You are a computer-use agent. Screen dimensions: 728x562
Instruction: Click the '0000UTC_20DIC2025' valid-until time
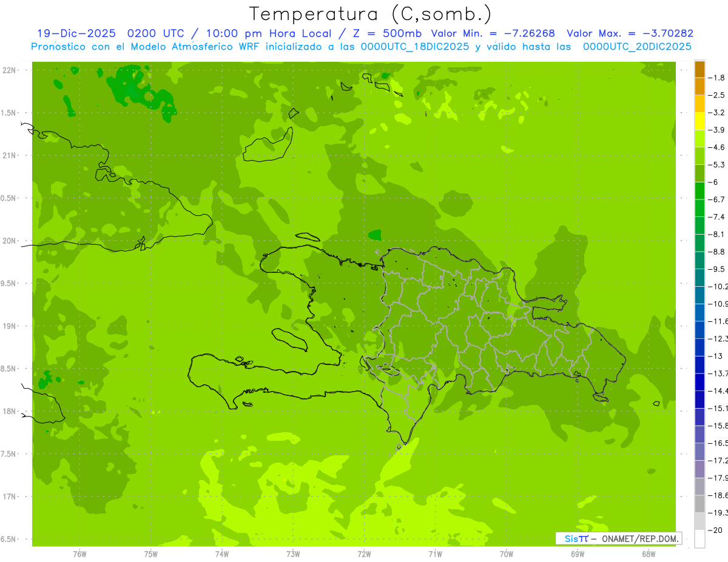637,47
